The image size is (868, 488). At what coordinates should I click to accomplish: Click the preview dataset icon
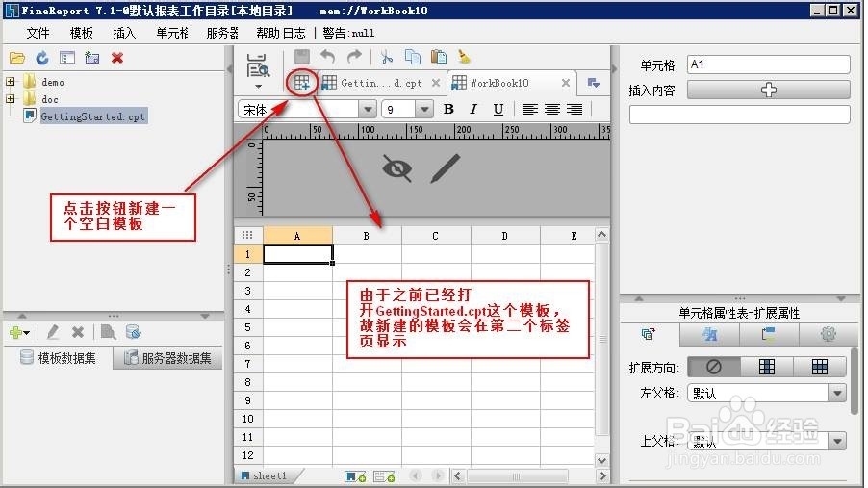coord(108,332)
